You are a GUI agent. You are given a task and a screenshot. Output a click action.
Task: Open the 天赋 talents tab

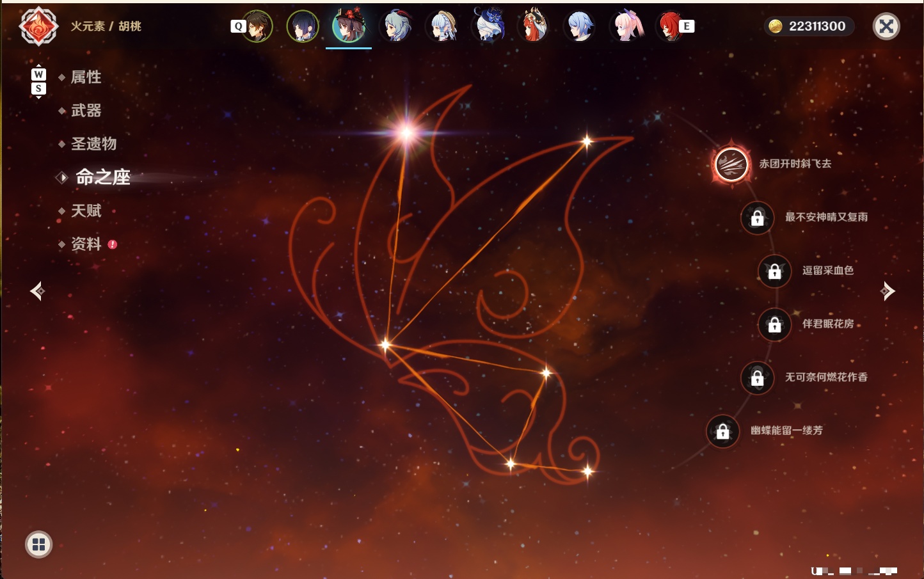(86, 210)
